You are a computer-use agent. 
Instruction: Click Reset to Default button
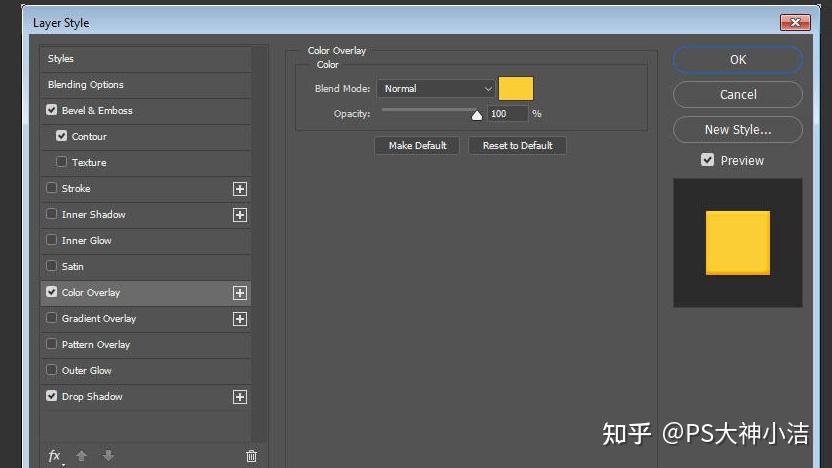(517, 145)
